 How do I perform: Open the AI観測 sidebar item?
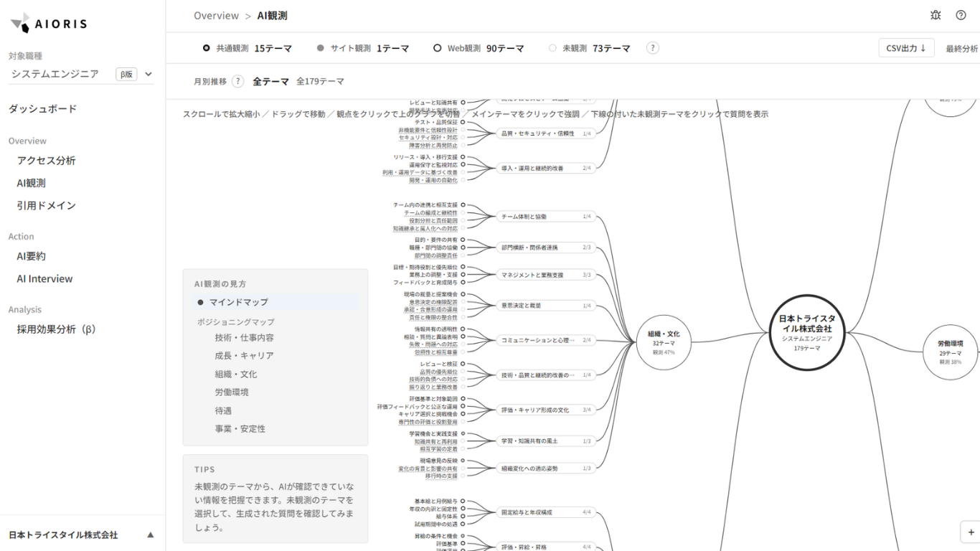[31, 183]
